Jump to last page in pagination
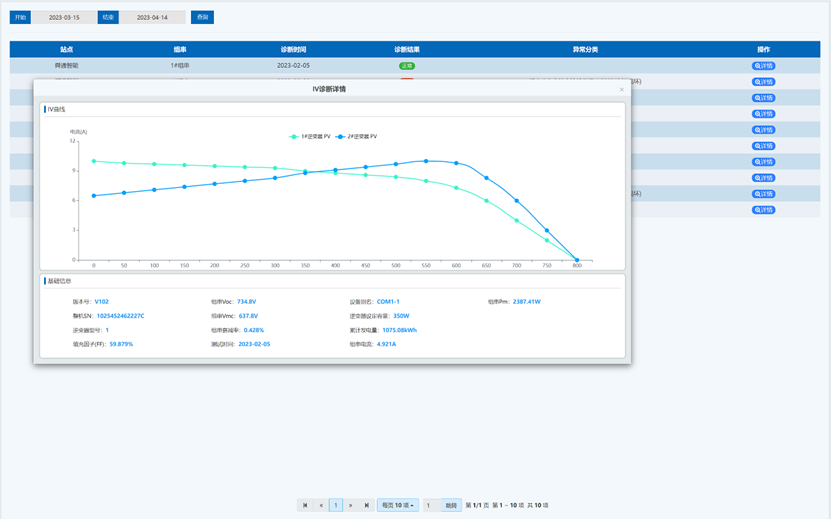The width and height of the screenshot is (831, 519). 367,506
